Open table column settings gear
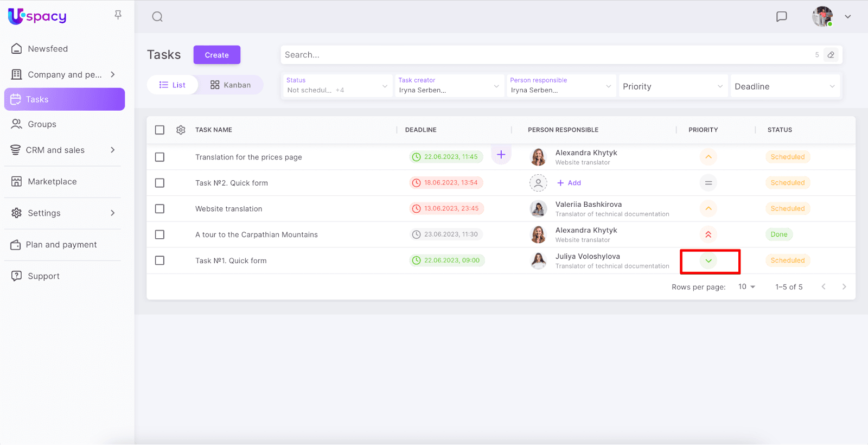This screenshot has height=445, width=868. coord(181,130)
